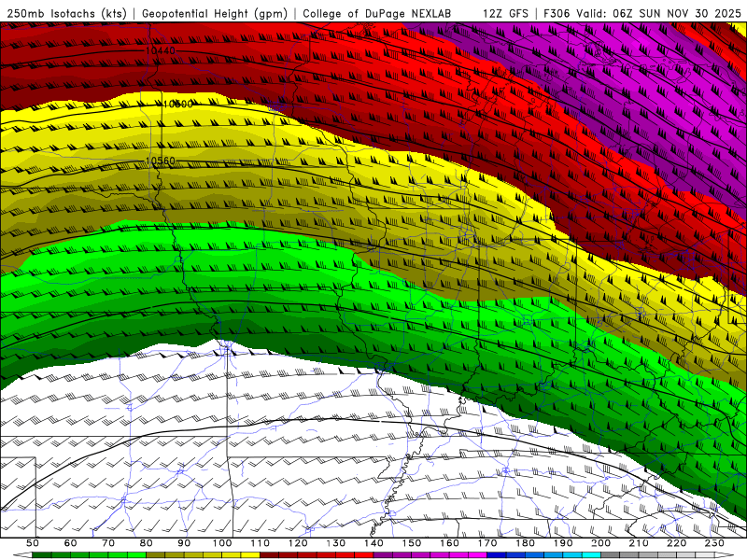This screenshot has width=747, height=560.
Task: Click the 10440 height contour label
Action: (160, 50)
